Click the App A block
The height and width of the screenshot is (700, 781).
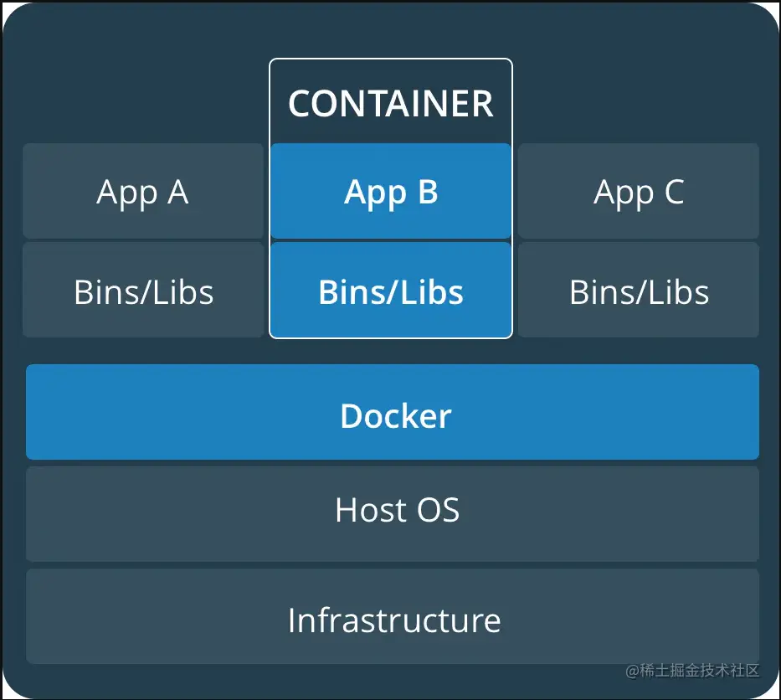143,191
